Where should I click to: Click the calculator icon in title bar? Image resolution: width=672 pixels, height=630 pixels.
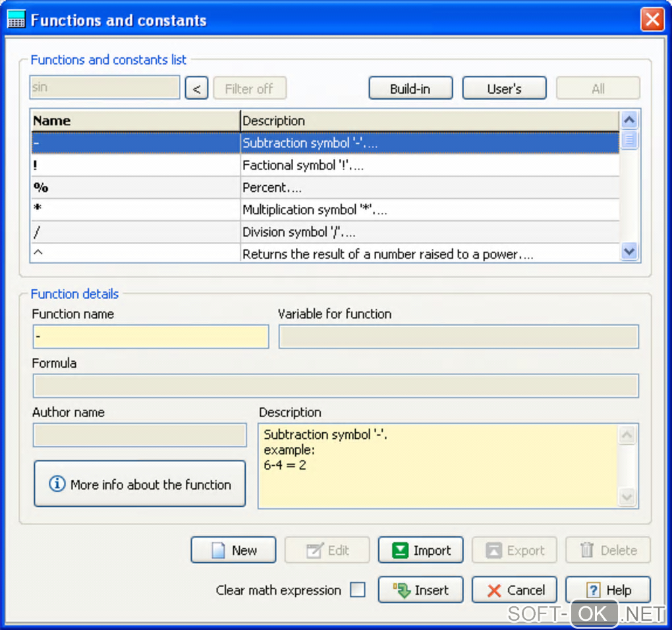[16, 20]
